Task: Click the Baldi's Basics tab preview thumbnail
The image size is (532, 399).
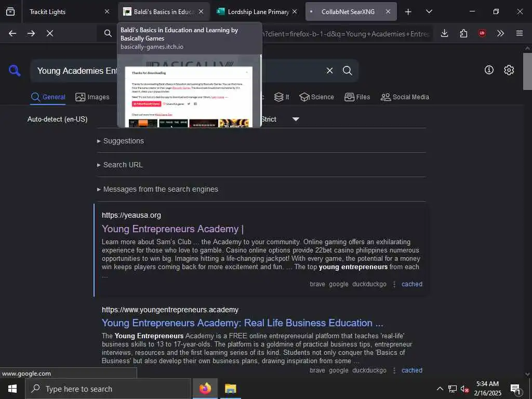Action: pyautogui.click(x=189, y=91)
